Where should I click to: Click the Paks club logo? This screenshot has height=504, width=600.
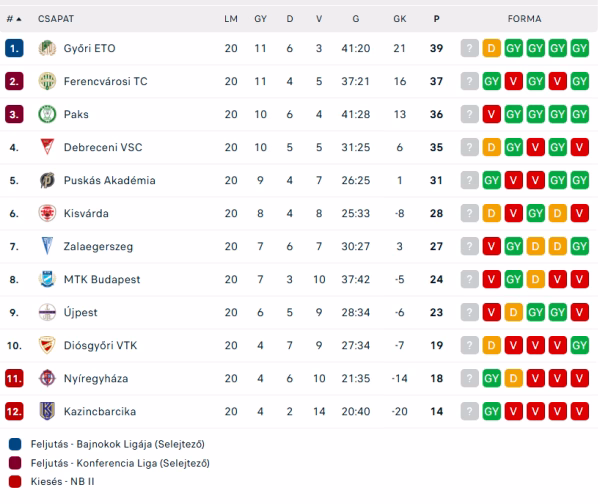tap(46, 114)
